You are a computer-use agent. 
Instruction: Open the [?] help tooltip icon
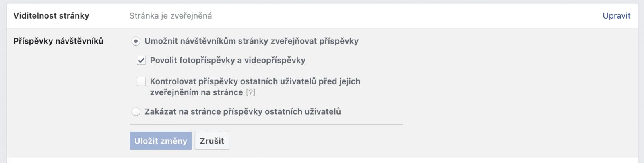point(250,92)
